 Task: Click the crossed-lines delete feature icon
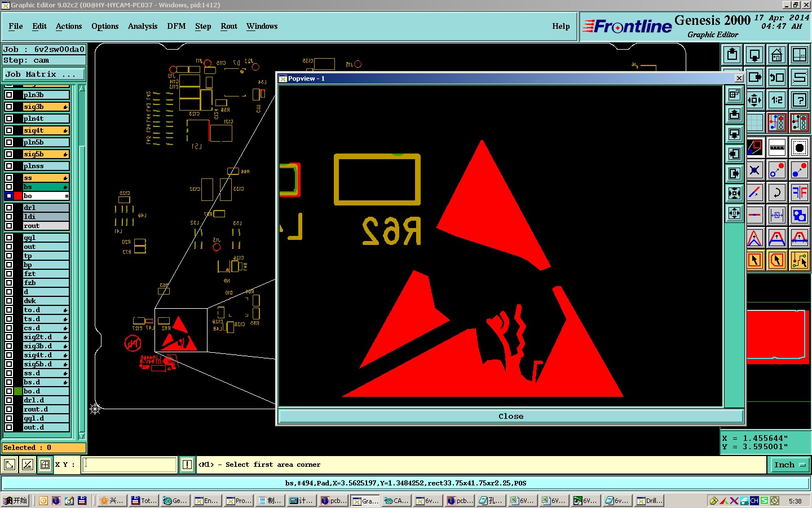(754, 170)
